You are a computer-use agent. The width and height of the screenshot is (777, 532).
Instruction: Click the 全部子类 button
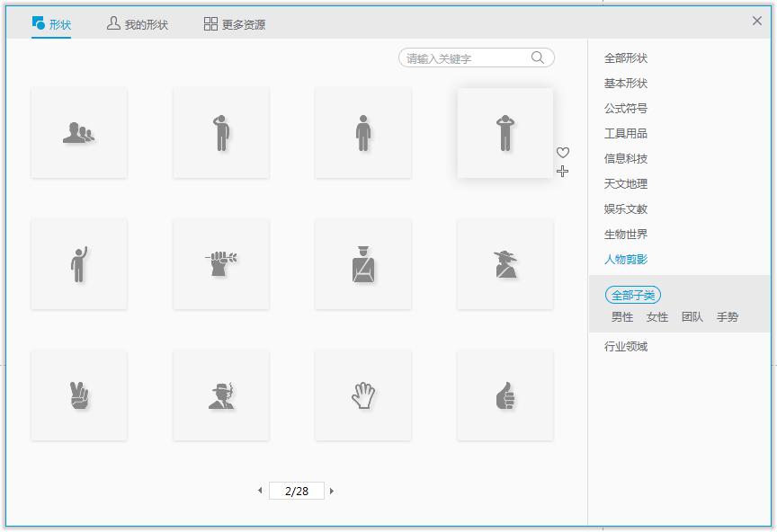click(633, 294)
